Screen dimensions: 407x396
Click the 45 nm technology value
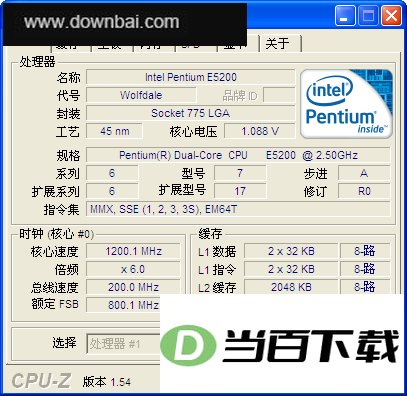point(115,131)
